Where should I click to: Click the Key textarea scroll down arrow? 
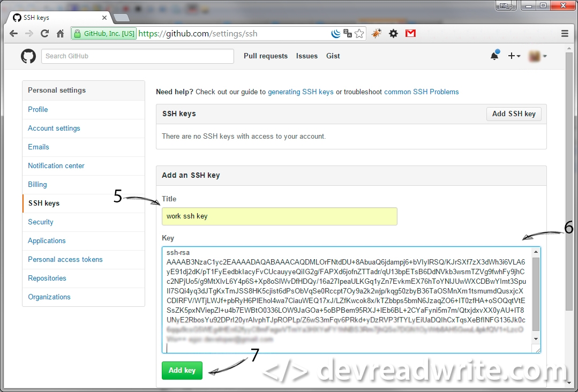click(536, 339)
